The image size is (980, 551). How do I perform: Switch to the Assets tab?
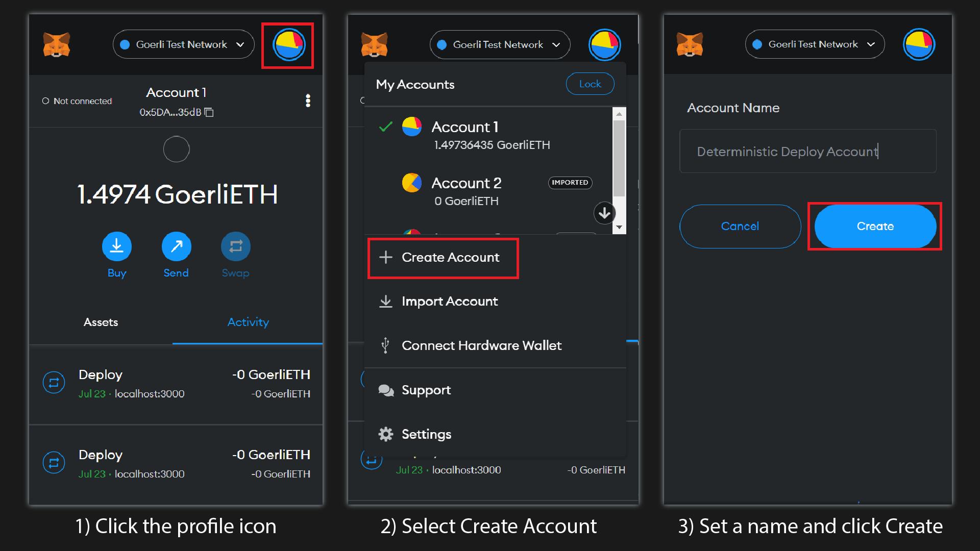tap(101, 322)
